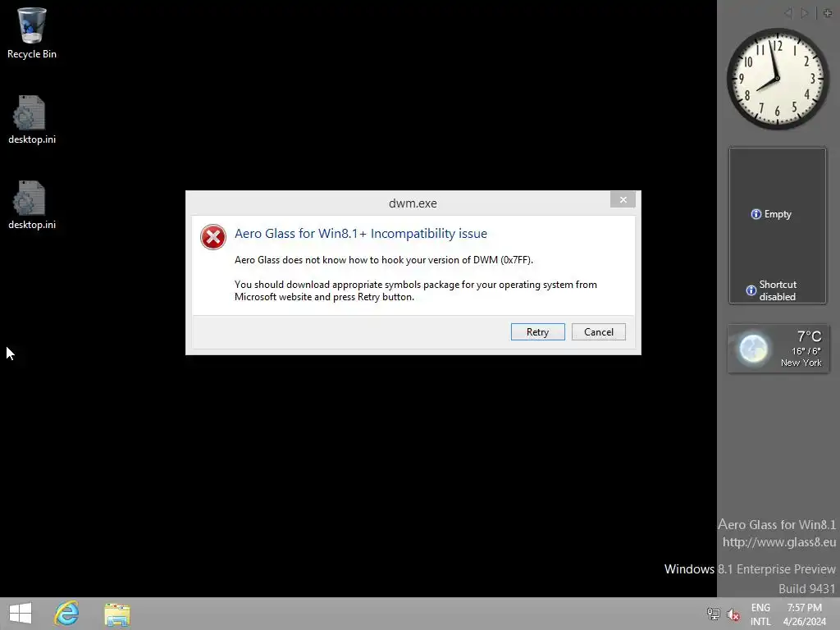Viewport: 840px width, 630px height.
Task: Click the muted volume tray icon
Action: click(x=733, y=614)
